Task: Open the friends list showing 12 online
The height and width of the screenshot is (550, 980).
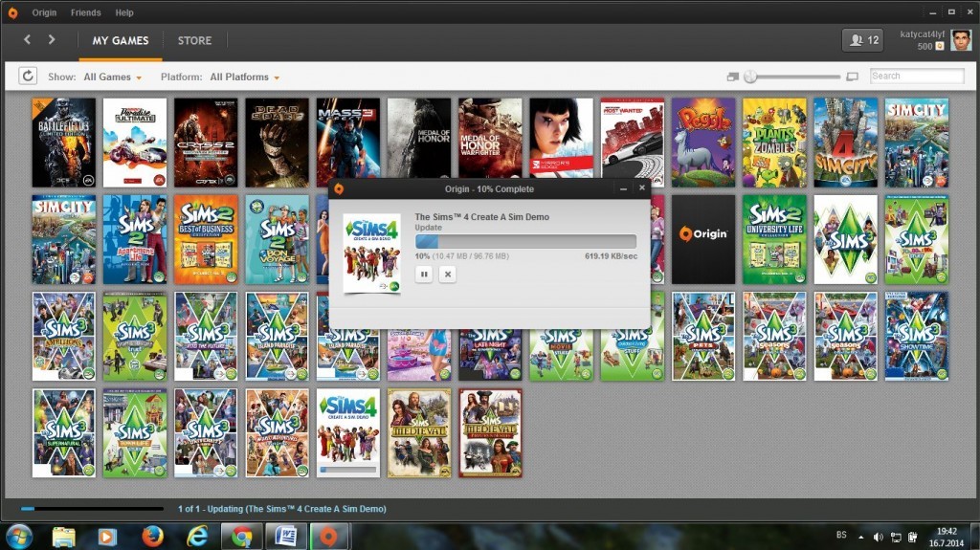Action: point(862,40)
